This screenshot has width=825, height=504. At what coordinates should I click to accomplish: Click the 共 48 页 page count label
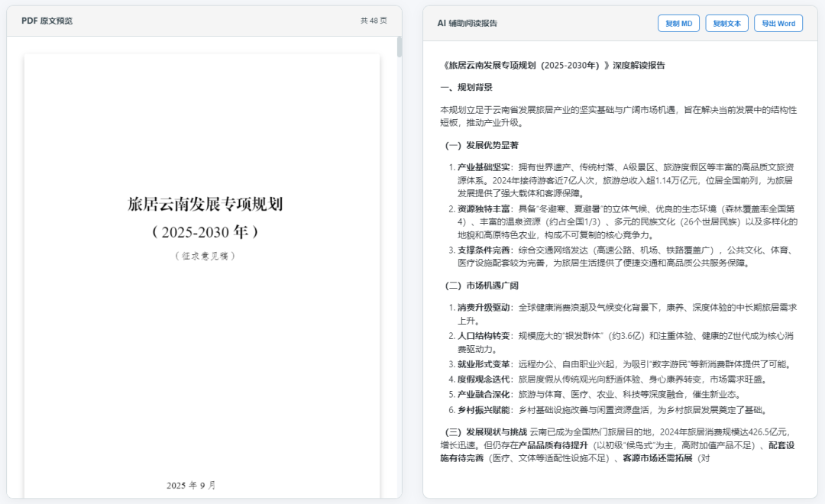point(374,21)
